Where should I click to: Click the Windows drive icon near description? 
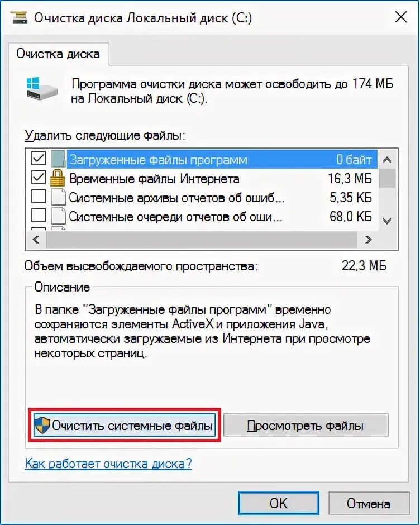42,88
